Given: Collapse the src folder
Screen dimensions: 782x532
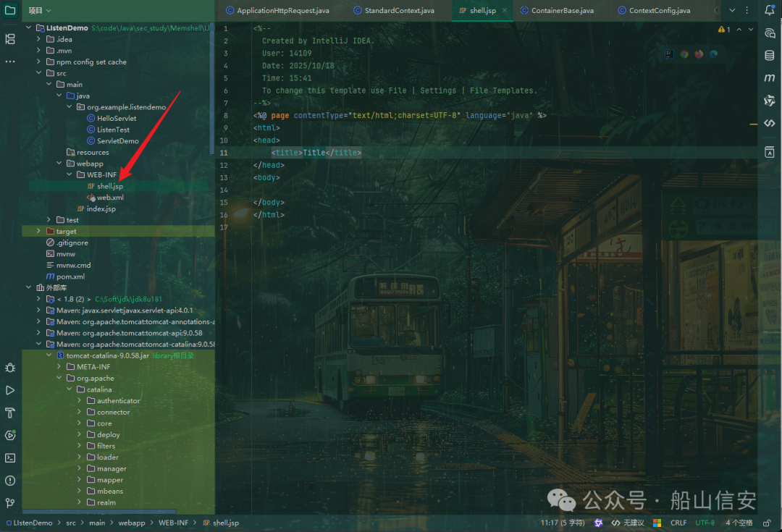Looking at the screenshot, I should point(38,73).
